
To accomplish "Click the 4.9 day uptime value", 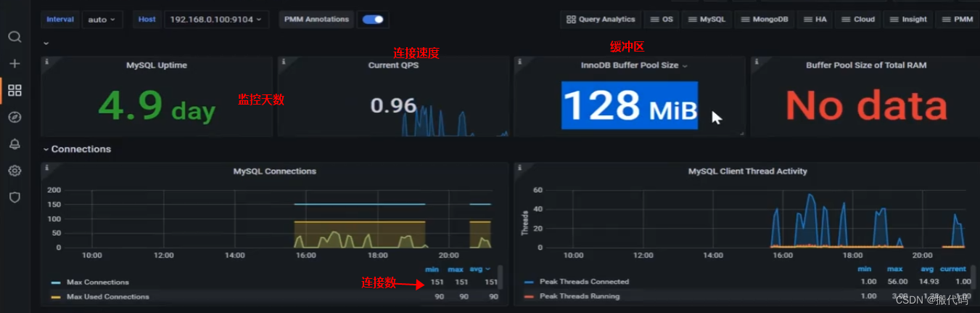I will click(x=157, y=107).
